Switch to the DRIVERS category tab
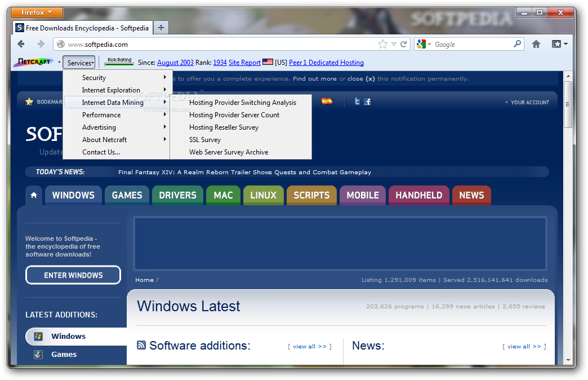Viewport: 588px width, 380px height. 177,195
